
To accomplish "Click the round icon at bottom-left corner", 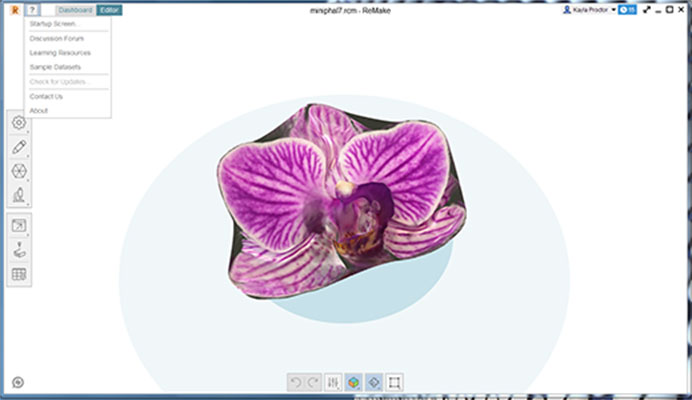I will 18,382.
